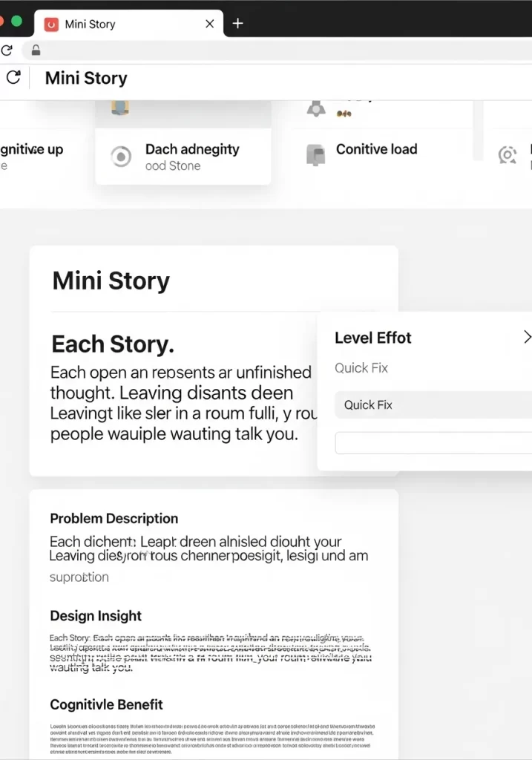Select the Dach adnegrity card
Viewport: 532px width, 760px height.
tap(183, 156)
